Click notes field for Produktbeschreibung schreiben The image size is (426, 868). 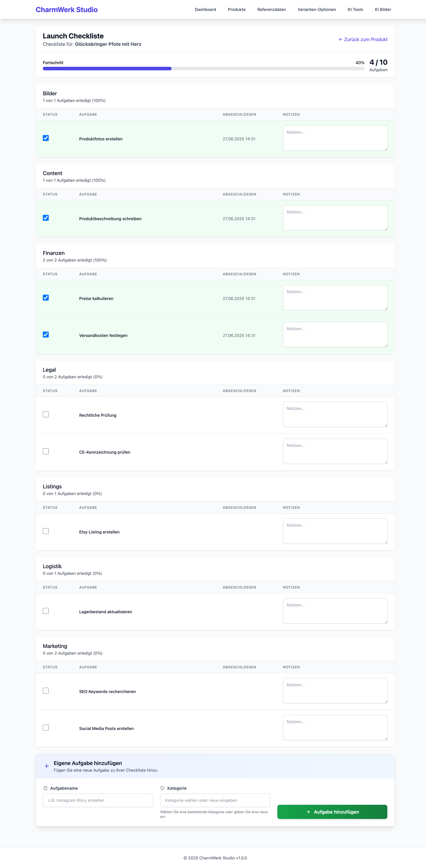[x=335, y=218]
